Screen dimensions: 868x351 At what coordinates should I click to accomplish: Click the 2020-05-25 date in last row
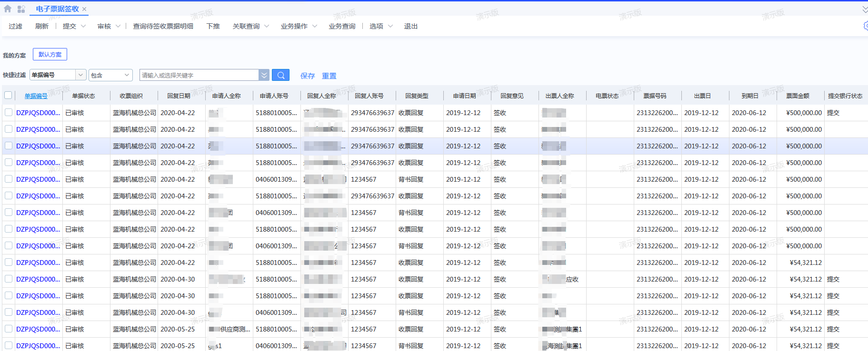[178, 346]
